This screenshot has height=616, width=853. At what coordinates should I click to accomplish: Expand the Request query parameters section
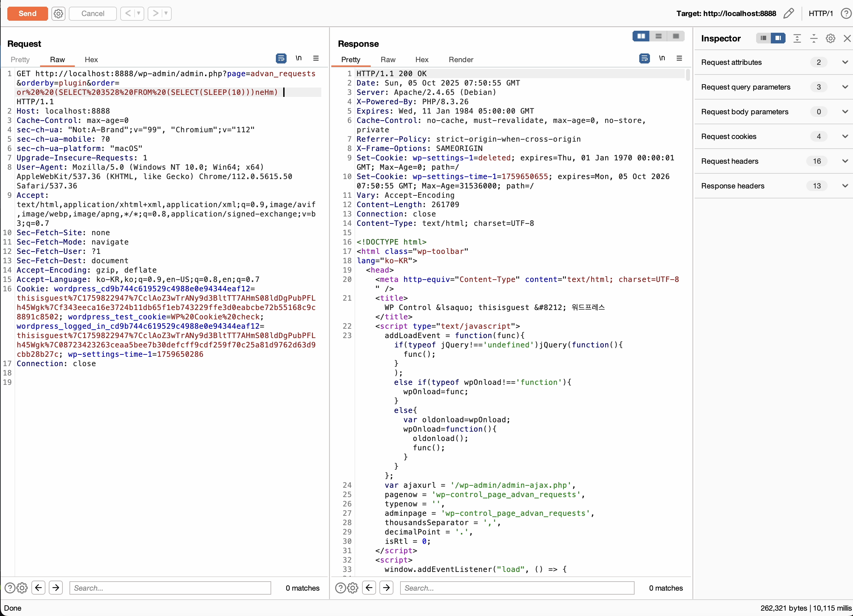pos(845,87)
